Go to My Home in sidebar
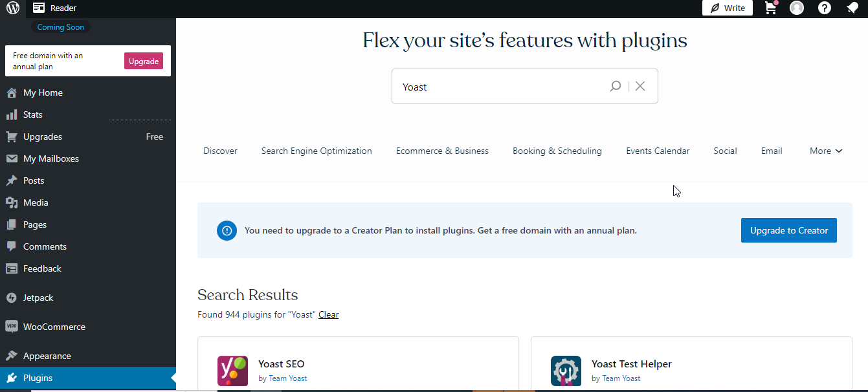 click(x=88, y=93)
